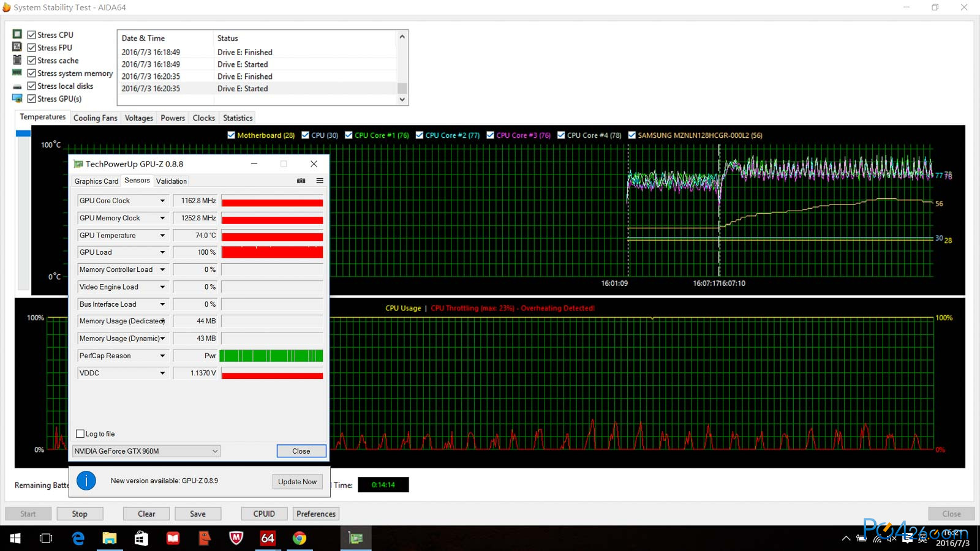Open File Explorer from the taskbar

tap(110, 538)
